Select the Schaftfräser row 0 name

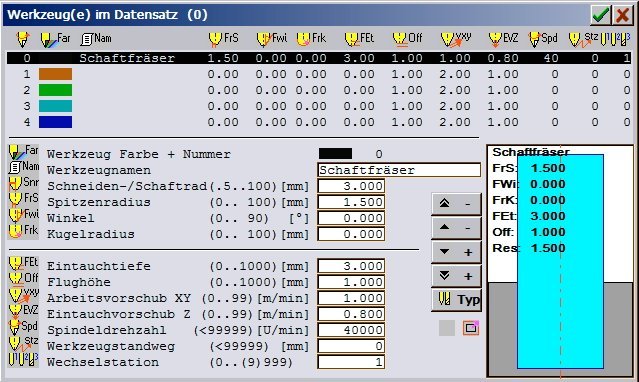pyautogui.click(x=127, y=58)
